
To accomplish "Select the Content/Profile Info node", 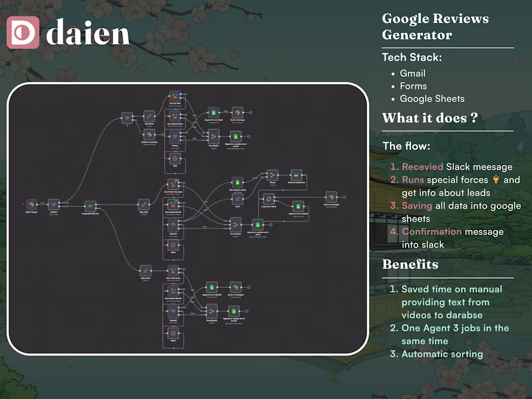I will click(90, 206).
